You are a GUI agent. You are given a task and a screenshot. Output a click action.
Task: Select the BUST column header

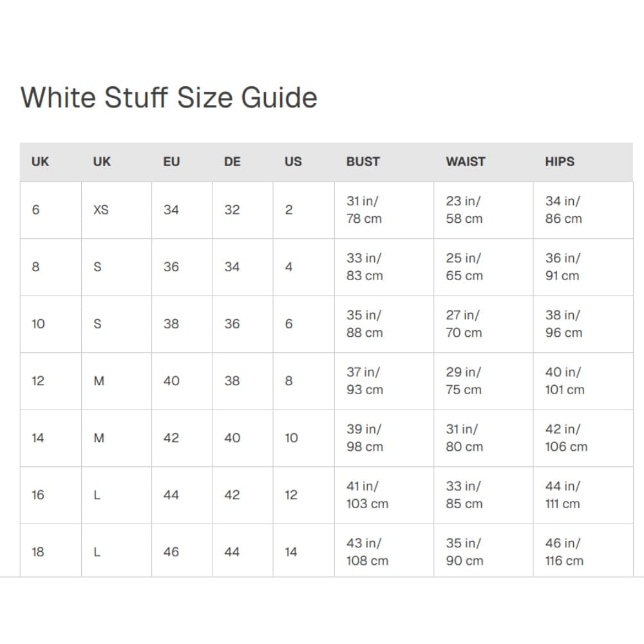point(363,162)
